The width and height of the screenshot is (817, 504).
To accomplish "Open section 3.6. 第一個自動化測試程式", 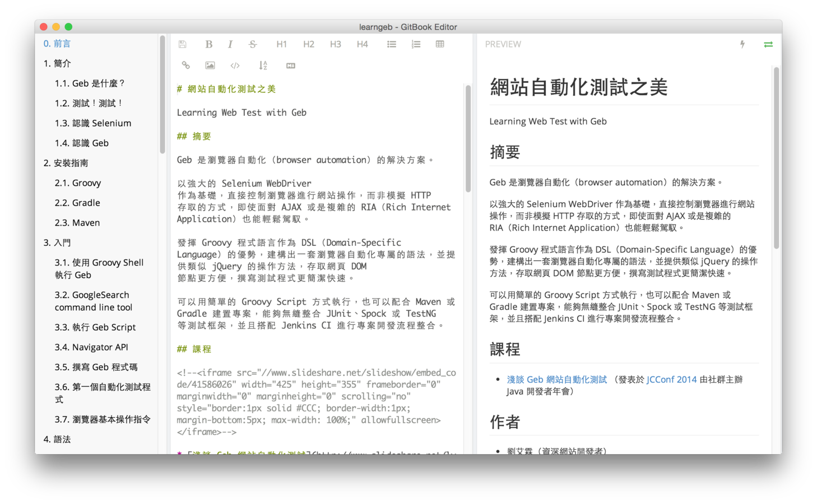I will [103, 393].
